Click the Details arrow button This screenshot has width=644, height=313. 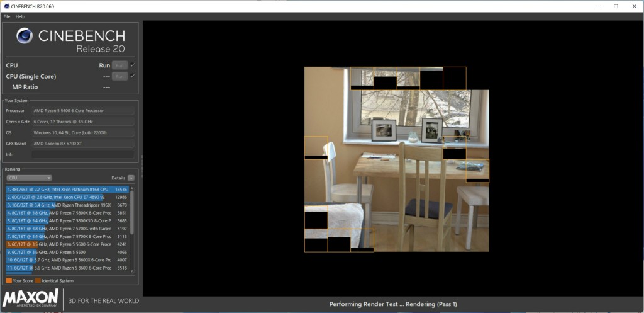pyautogui.click(x=131, y=178)
